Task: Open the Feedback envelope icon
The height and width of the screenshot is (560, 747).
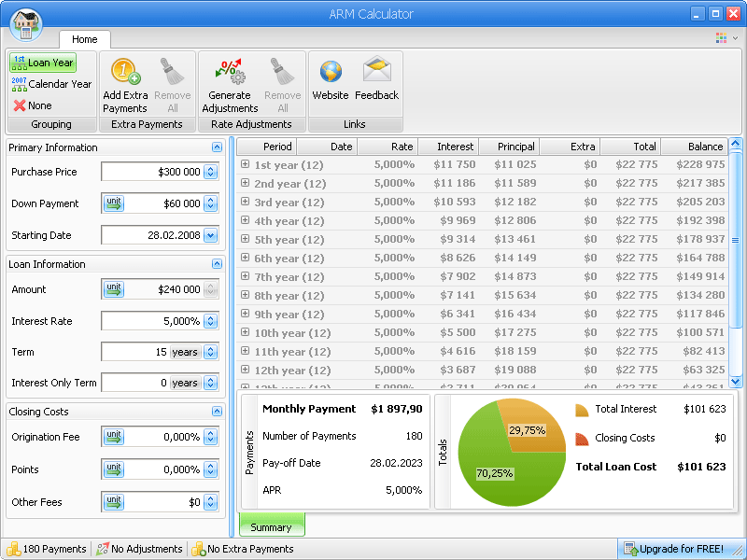Action: (x=376, y=72)
